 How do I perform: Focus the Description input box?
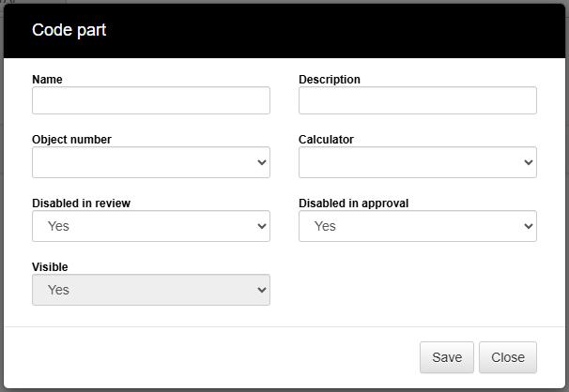point(417,100)
